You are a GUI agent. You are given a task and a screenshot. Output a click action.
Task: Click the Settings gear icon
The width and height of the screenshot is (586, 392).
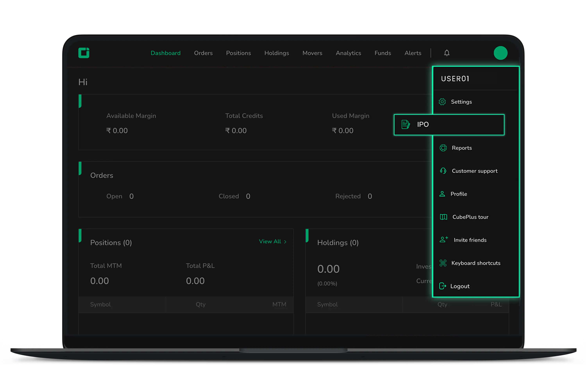point(442,102)
